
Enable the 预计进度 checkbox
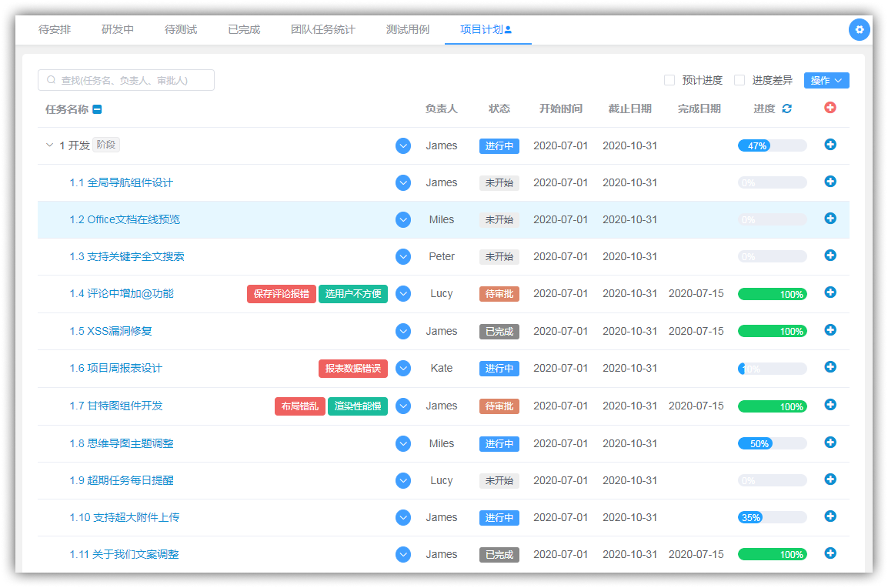tap(669, 80)
